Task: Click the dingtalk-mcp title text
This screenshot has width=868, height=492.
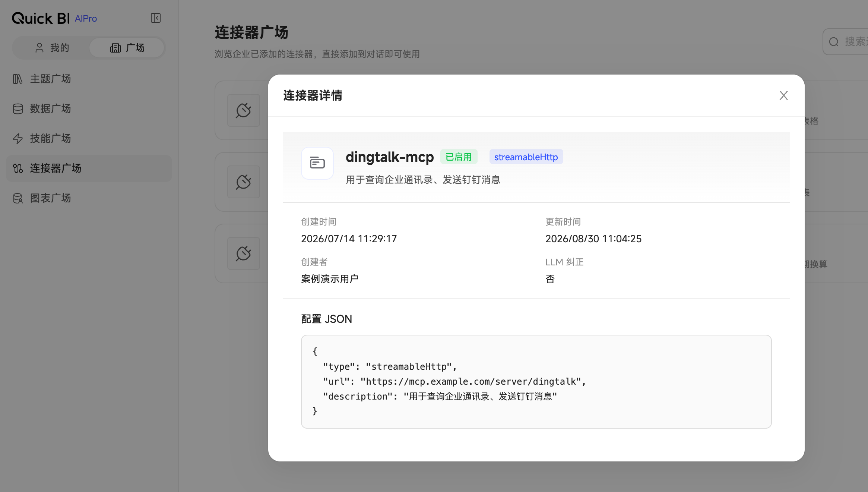Action: 390,157
